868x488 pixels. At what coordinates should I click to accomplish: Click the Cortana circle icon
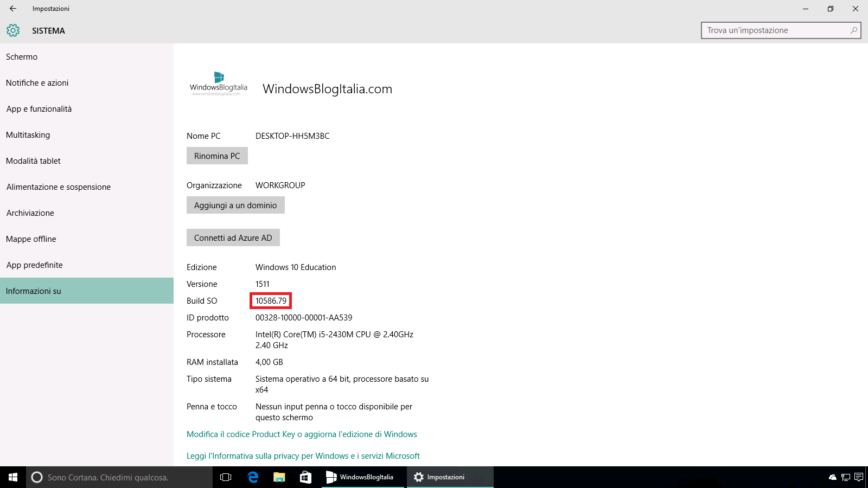coord(37,477)
